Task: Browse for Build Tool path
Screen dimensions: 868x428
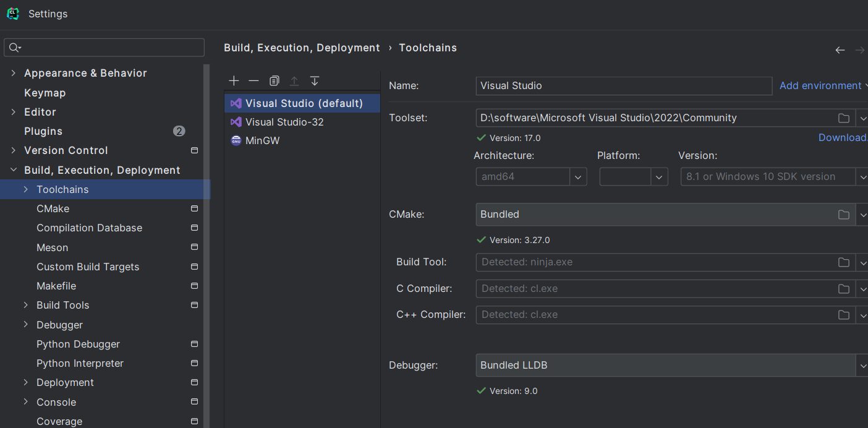Action: [844, 262]
